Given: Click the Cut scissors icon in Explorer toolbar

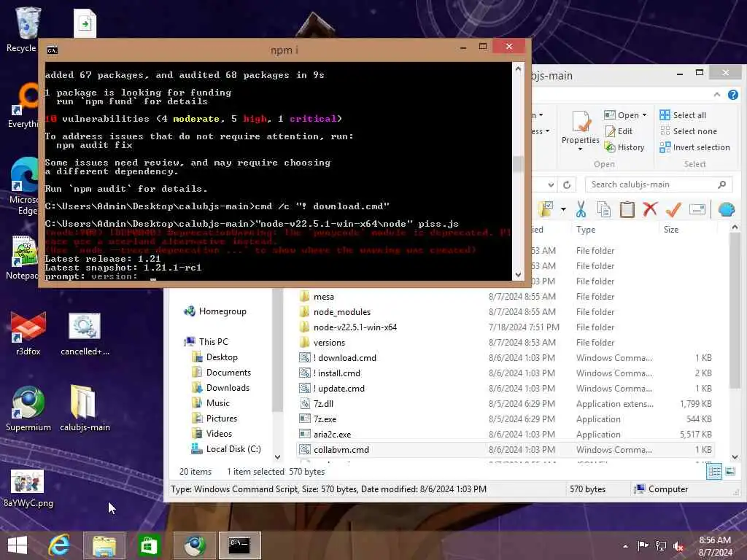Looking at the screenshot, I should coord(580,209).
